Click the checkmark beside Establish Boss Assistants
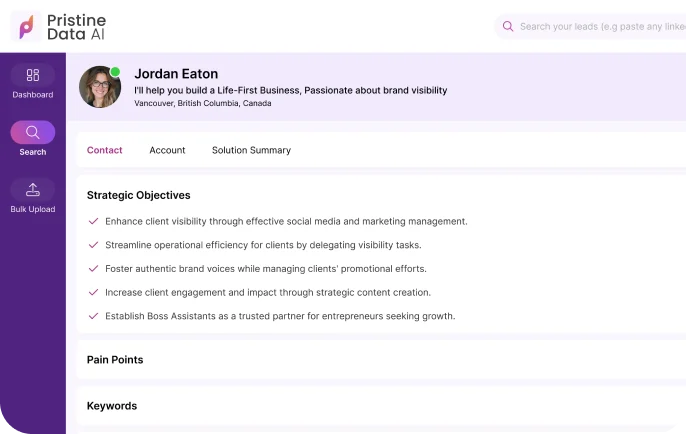Viewport: 686px width, 434px height. tap(94, 316)
